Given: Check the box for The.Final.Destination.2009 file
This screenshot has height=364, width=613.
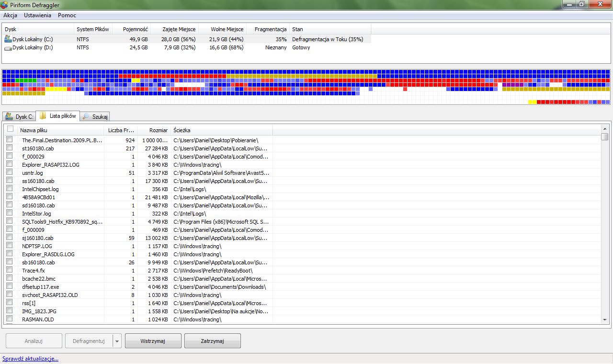Looking at the screenshot, I should coord(9,139).
